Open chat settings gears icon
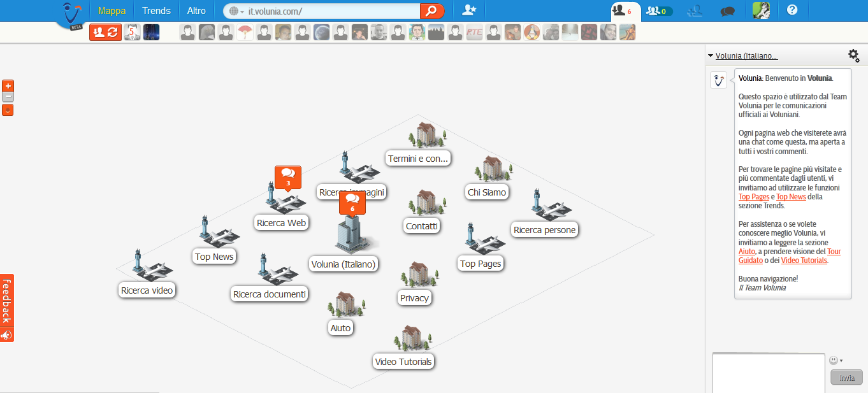 coord(854,56)
